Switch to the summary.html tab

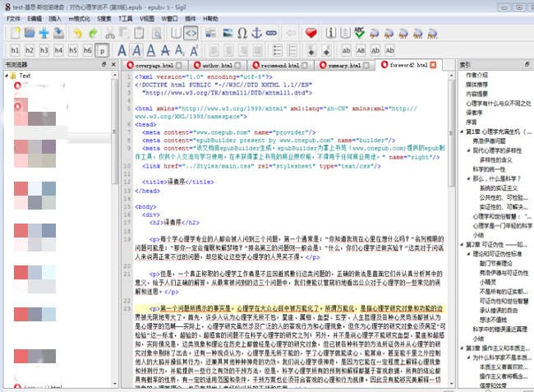(343, 65)
